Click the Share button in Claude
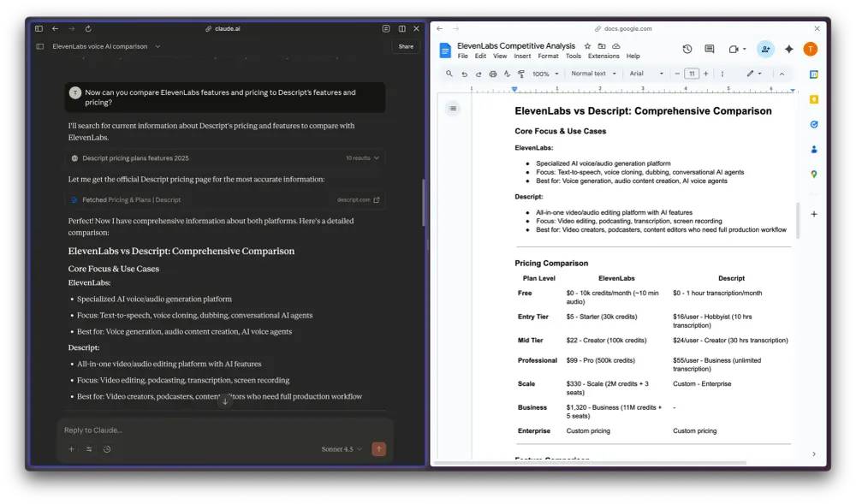 tap(406, 46)
